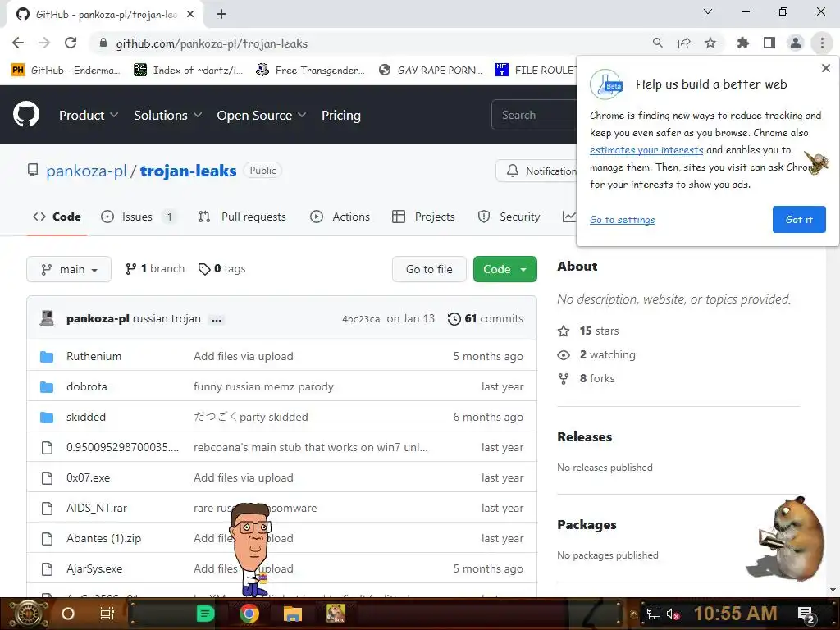Open the green notes app in taskbar
Screen dimensions: 840x630
click(x=205, y=614)
